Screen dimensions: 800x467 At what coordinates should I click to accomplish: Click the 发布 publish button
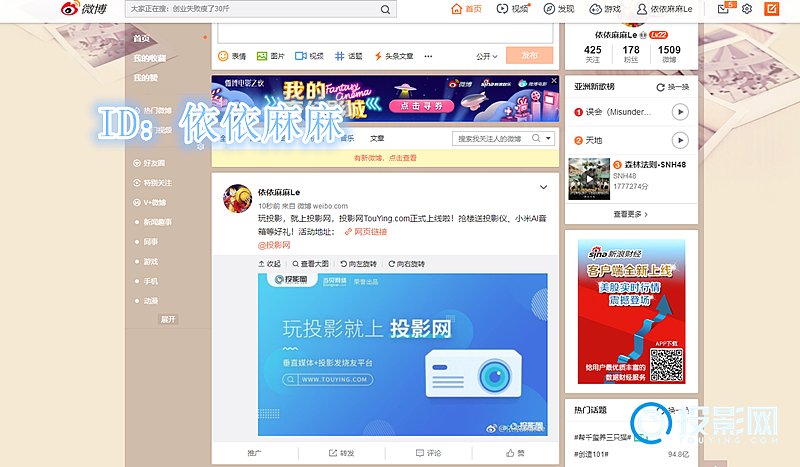click(x=530, y=56)
